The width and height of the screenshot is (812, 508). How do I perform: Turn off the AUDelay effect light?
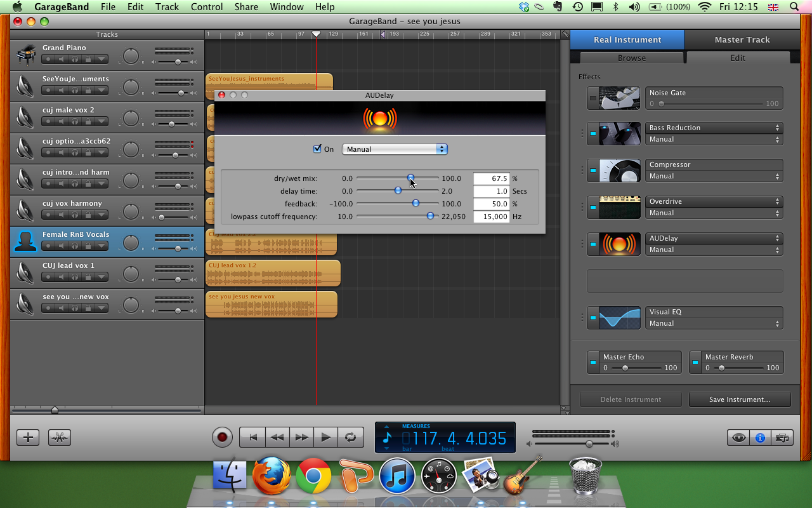click(593, 244)
